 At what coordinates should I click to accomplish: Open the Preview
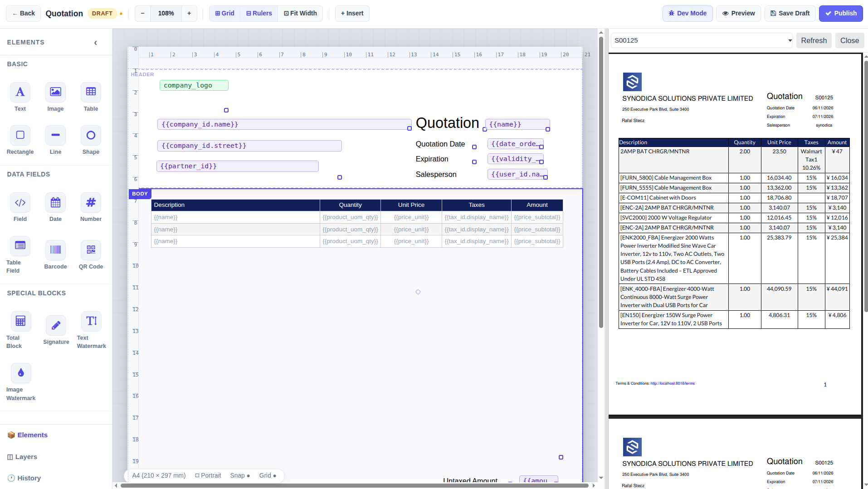[x=739, y=14]
